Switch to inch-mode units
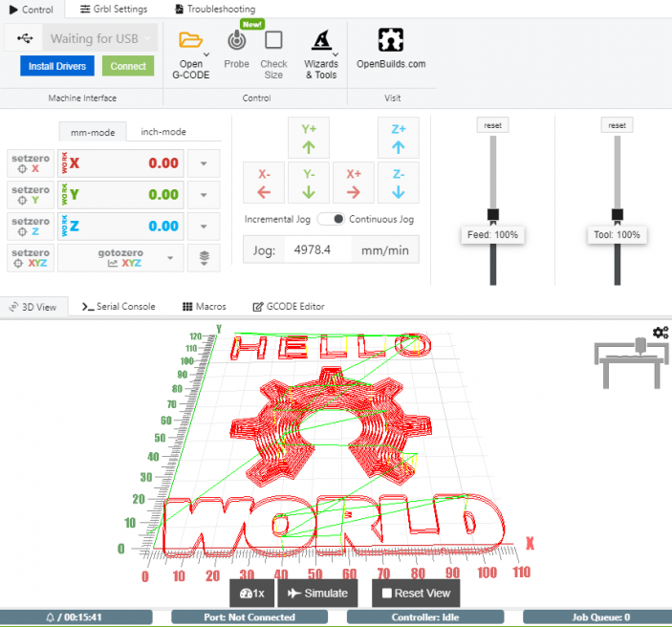The image size is (672, 627). point(163,132)
